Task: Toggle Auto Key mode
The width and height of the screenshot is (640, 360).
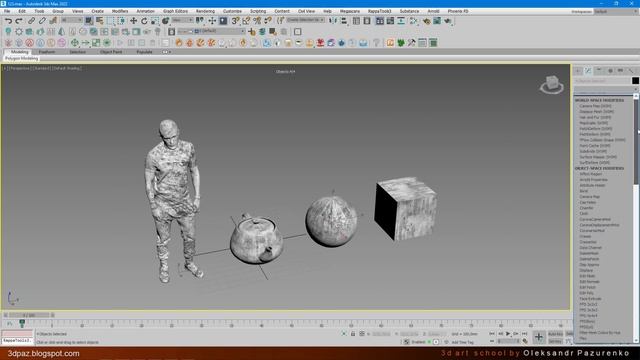Action: coord(556,334)
